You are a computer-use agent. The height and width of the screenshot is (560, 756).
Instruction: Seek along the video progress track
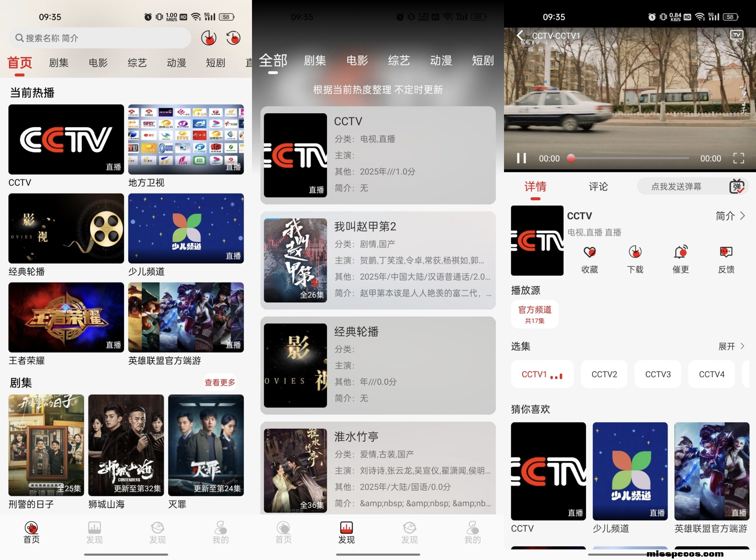pyautogui.click(x=630, y=158)
